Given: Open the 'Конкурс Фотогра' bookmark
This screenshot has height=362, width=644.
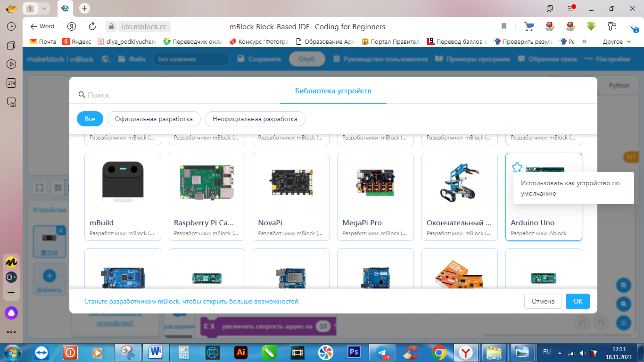Looking at the screenshot, I should pyautogui.click(x=259, y=41).
